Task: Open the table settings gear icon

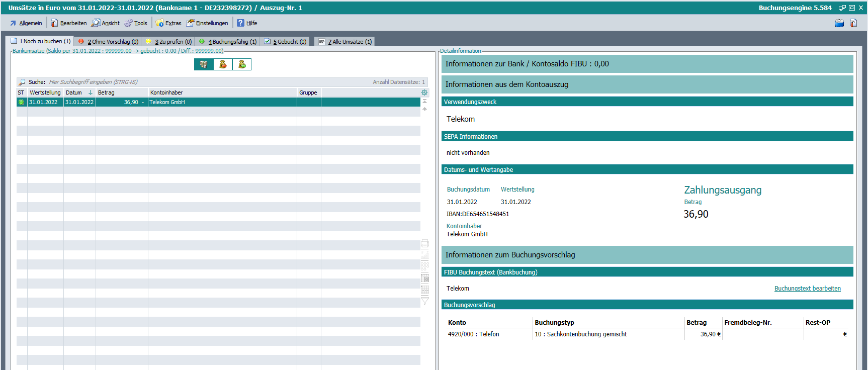Action: (x=424, y=92)
